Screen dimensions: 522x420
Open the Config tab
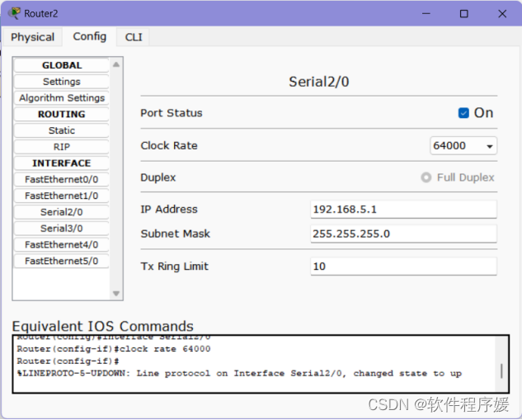pyautogui.click(x=89, y=36)
